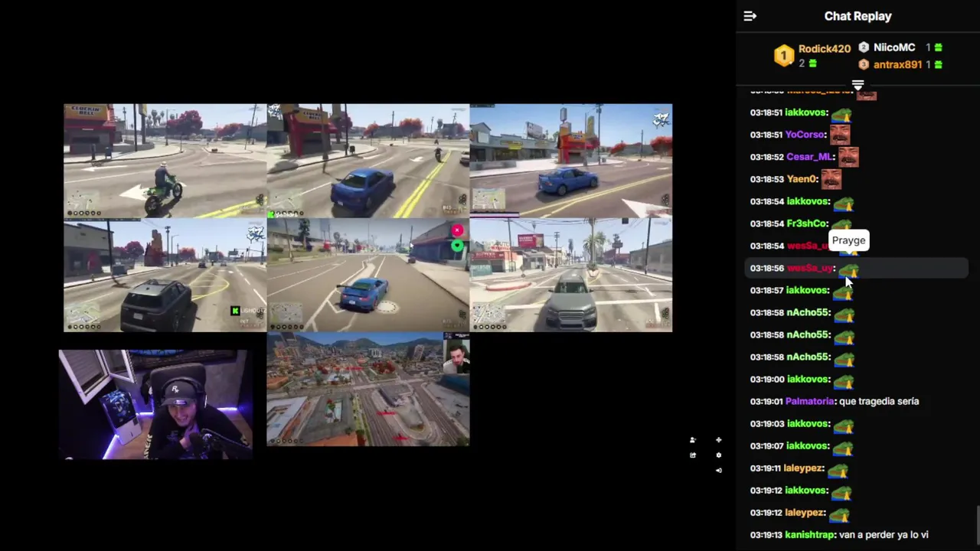Click the share clip icon in player controls
Image resolution: width=980 pixels, height=551 pixels.
pyautogui.click(x=692, y=455)
